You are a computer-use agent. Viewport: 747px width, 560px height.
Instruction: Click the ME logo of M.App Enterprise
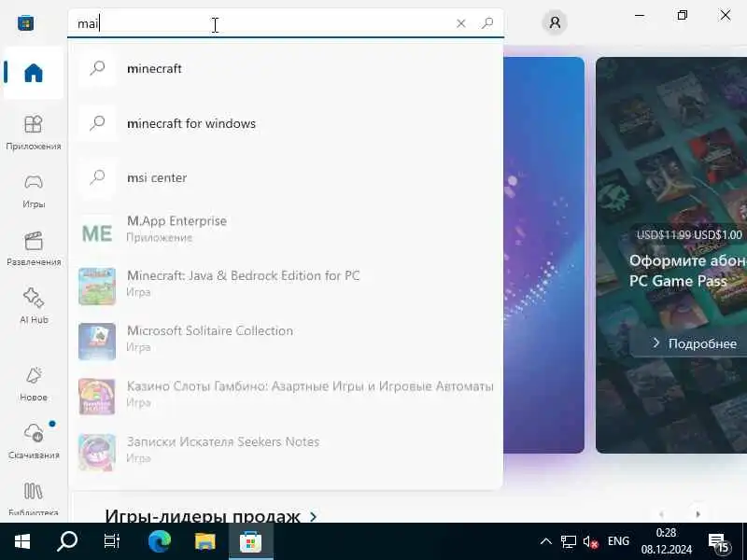(x=97, y=233)
